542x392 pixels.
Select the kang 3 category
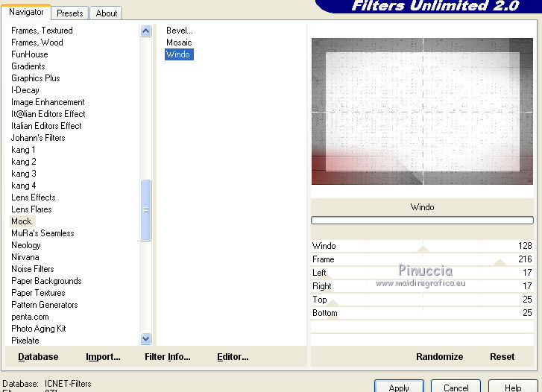[x=24, y=174]
